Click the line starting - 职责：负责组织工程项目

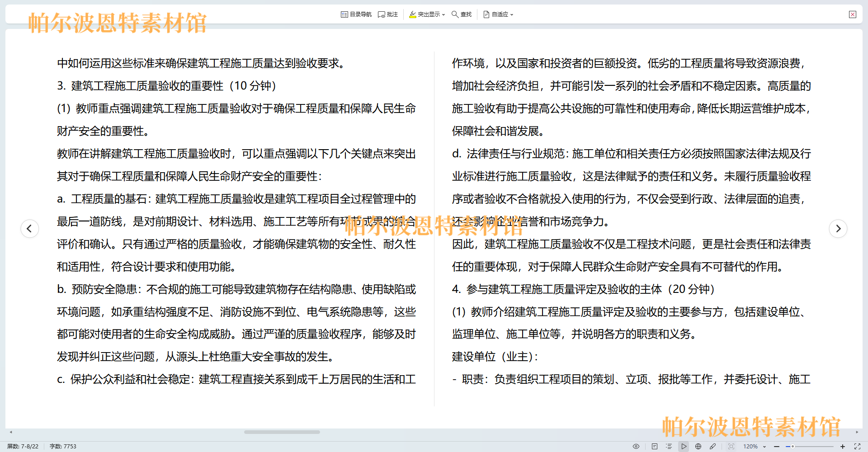tap(632, 379)
